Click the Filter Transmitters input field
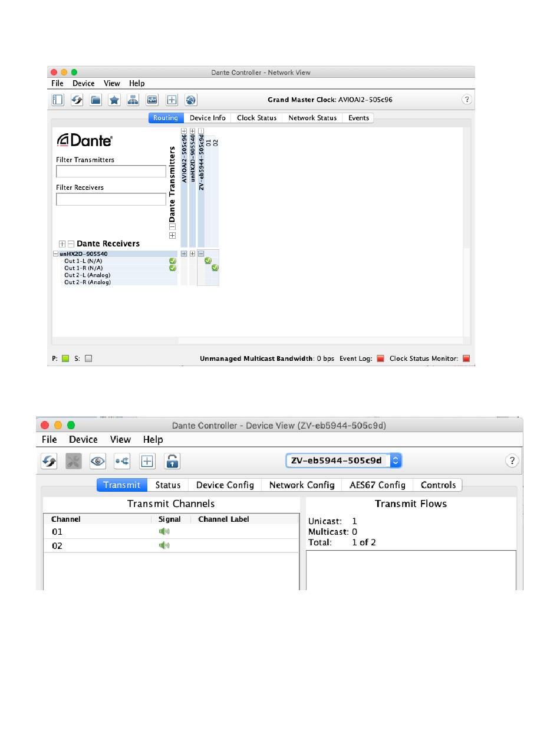 pyautogui.click(x=111, y=171)
